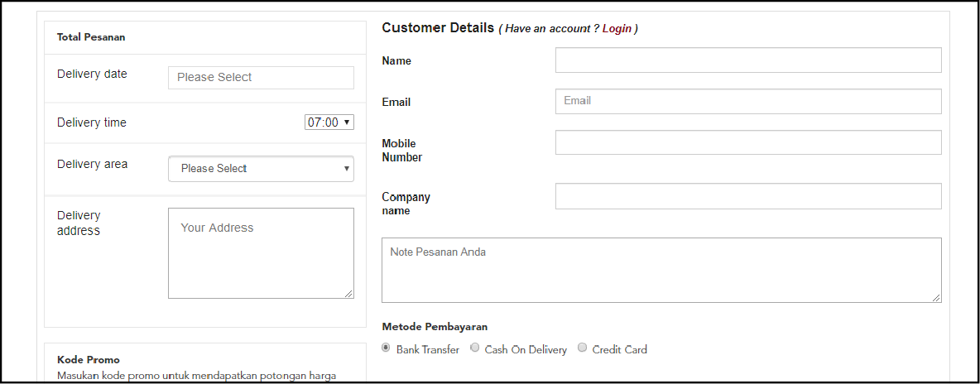Select the Bank Transfer payment option
Viewport: 980px width, 384px height.
387,348
